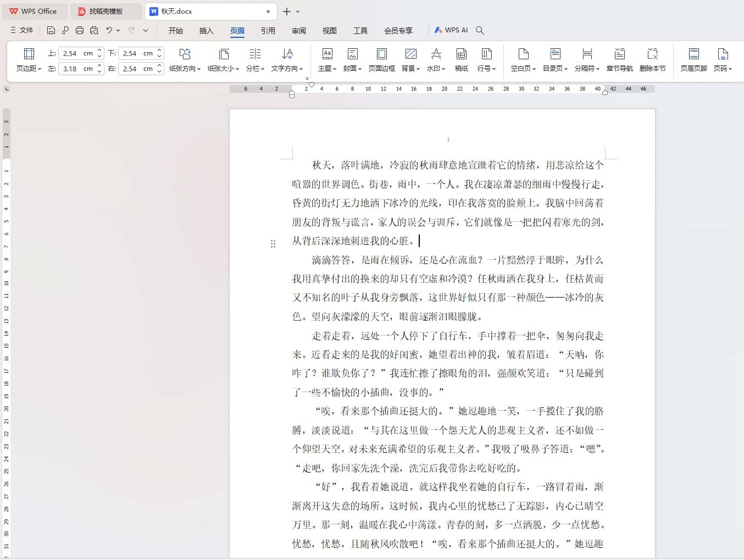
Task: Open the 文件 file menu
Action: tap(22, 30)
